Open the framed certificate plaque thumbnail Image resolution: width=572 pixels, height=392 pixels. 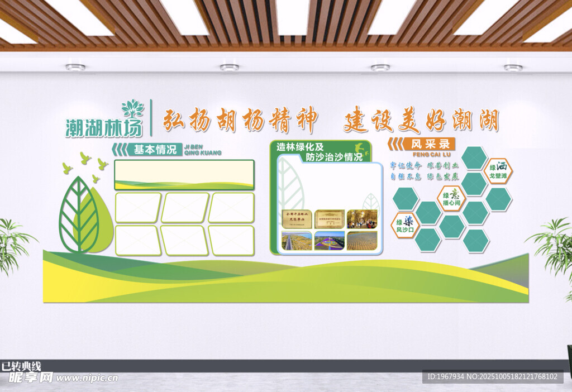[330, 219]
